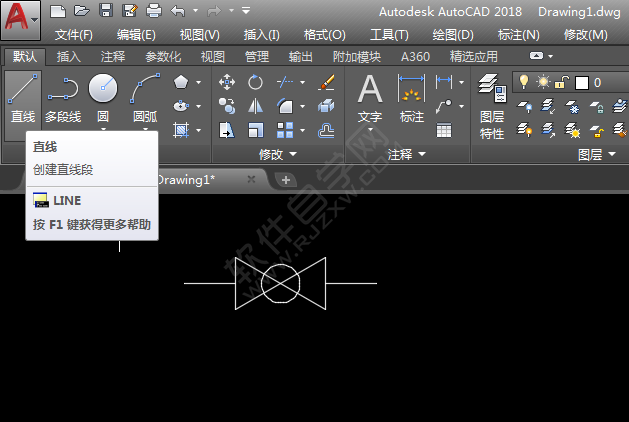This screenshot has width=629, height=422.
Task: Close the Drawing1* file tab
Action: 251,179
